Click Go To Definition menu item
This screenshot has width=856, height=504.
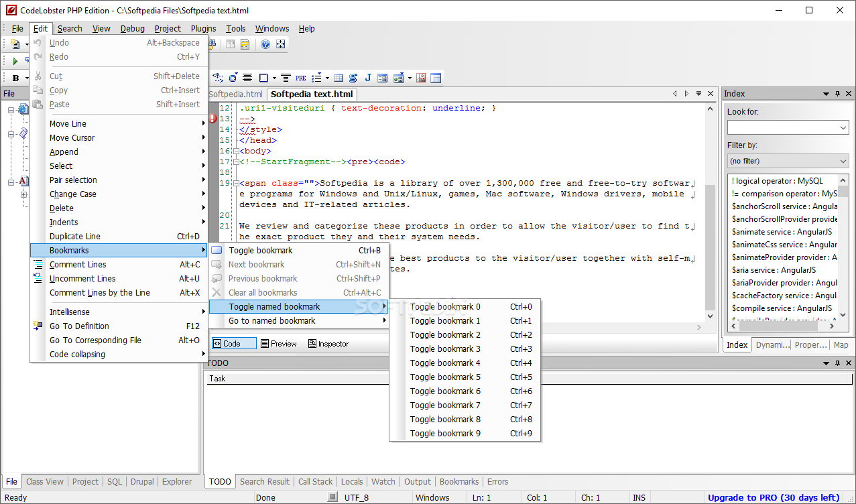(118, 326)
